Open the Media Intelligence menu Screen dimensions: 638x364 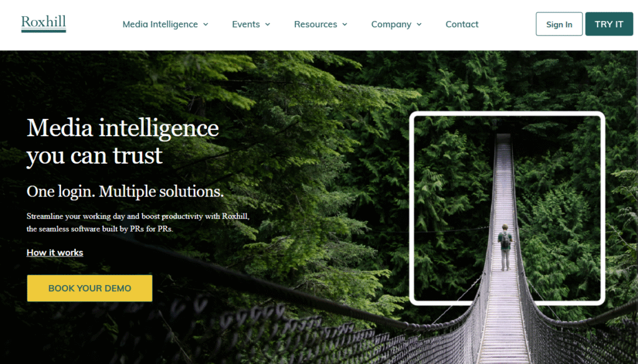160,24
